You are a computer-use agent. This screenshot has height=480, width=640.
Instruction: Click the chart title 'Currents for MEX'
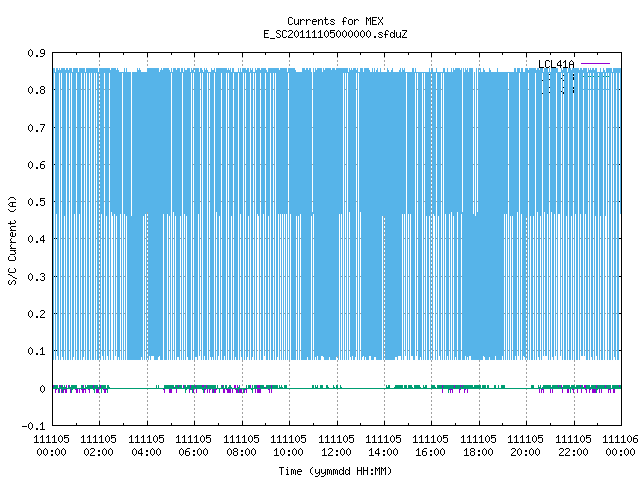(x=335, y=21)
